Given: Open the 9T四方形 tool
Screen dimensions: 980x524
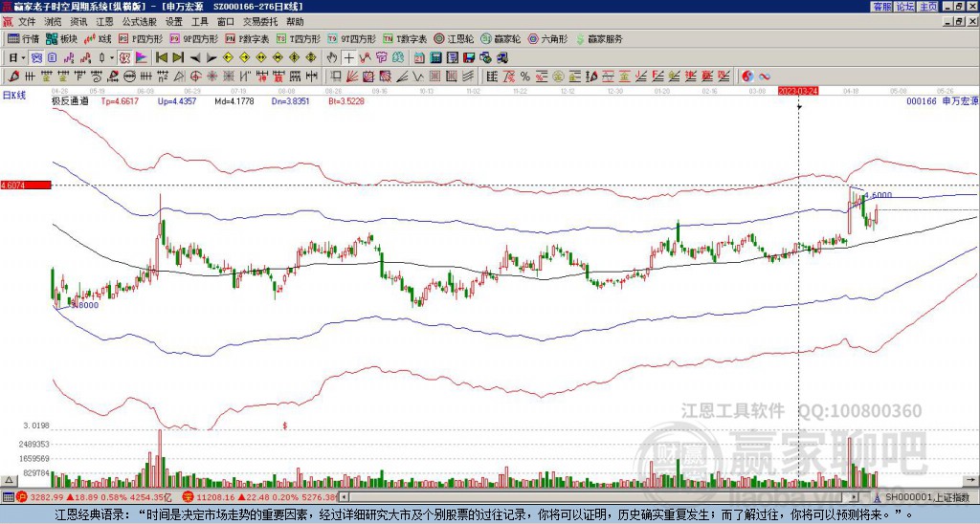Looking at the screenshot, I should [351, 38].
